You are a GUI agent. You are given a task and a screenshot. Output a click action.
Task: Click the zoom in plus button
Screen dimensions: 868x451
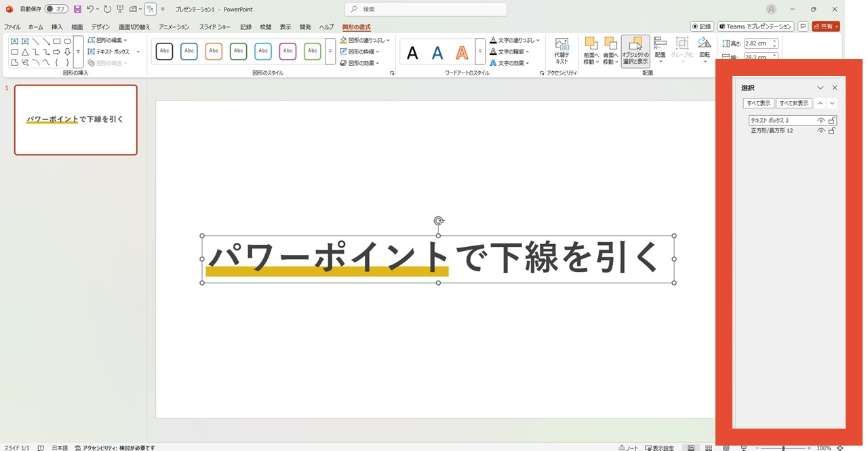pos(809,448)
